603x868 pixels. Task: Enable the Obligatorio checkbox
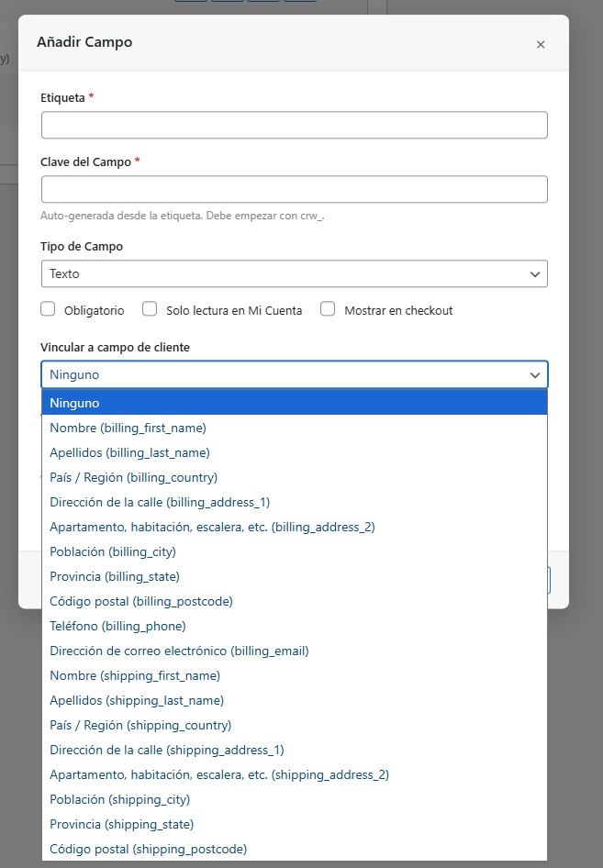[x=49, y=310]
